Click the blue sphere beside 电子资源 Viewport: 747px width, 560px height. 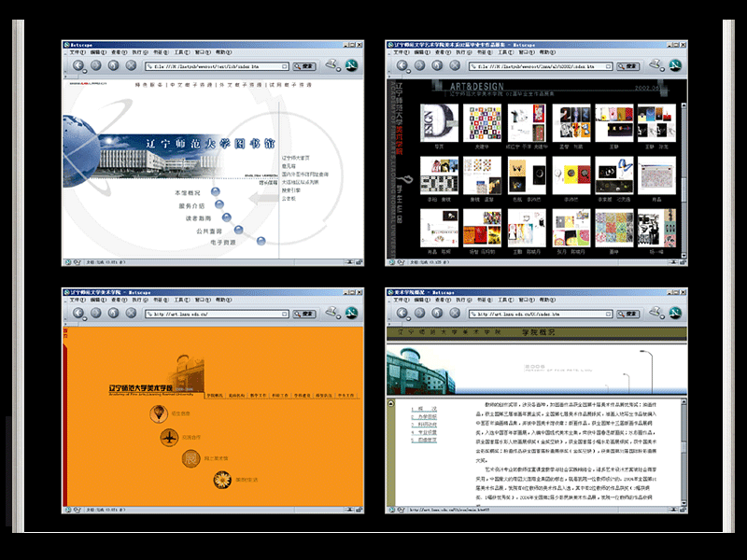click(261, 242)
